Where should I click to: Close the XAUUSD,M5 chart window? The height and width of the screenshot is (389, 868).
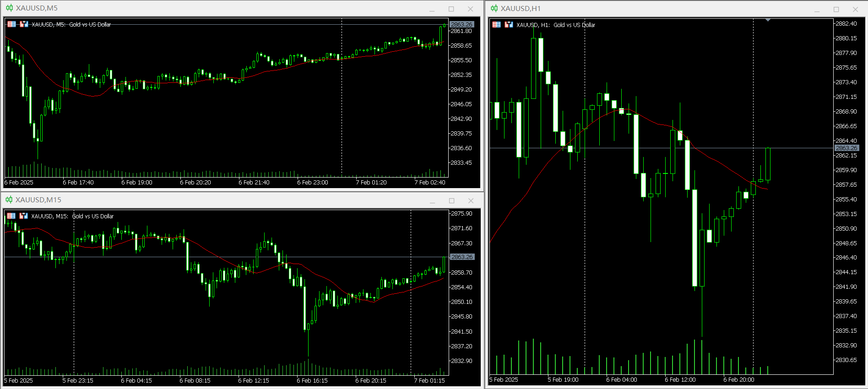click(x=470, y=9)
